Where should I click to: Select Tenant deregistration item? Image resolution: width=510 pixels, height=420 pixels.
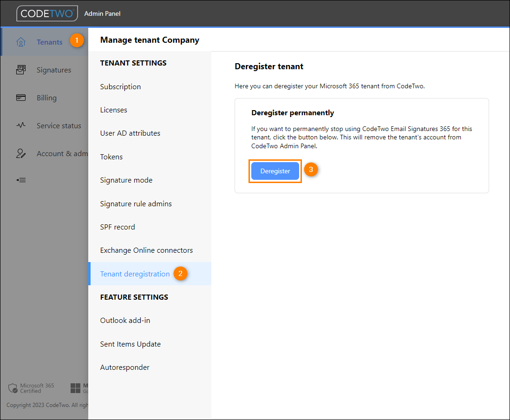point(150,274)
